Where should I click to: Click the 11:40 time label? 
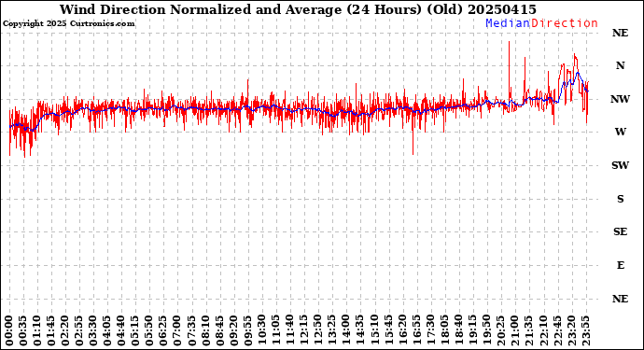(x=290, y=330)
